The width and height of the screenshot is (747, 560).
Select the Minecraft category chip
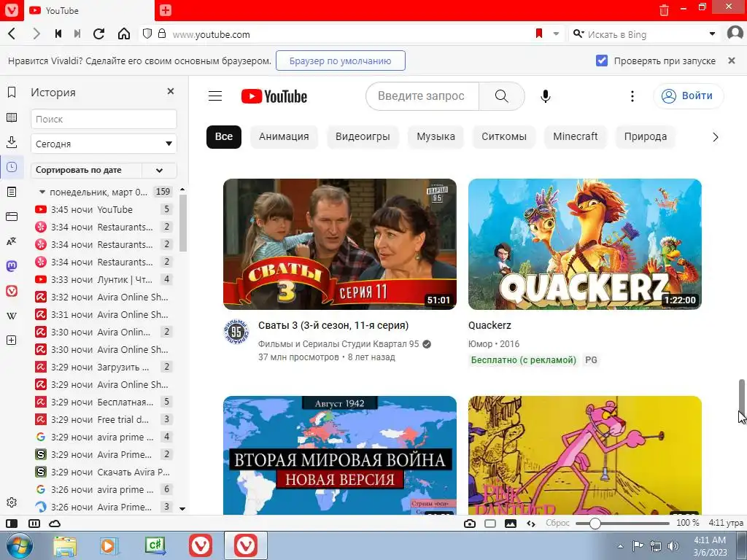coord(575,136)
